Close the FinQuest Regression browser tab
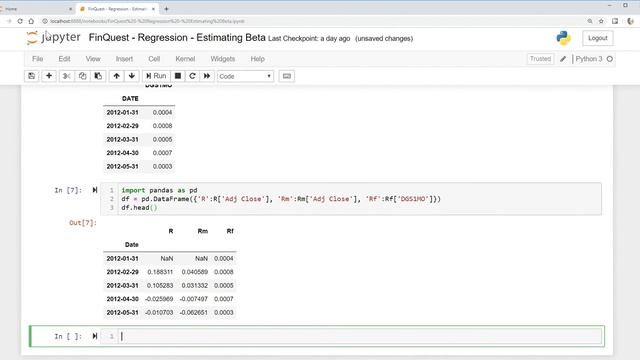The width and height of the screenshot is (640, 360). (x=153, y=9)
